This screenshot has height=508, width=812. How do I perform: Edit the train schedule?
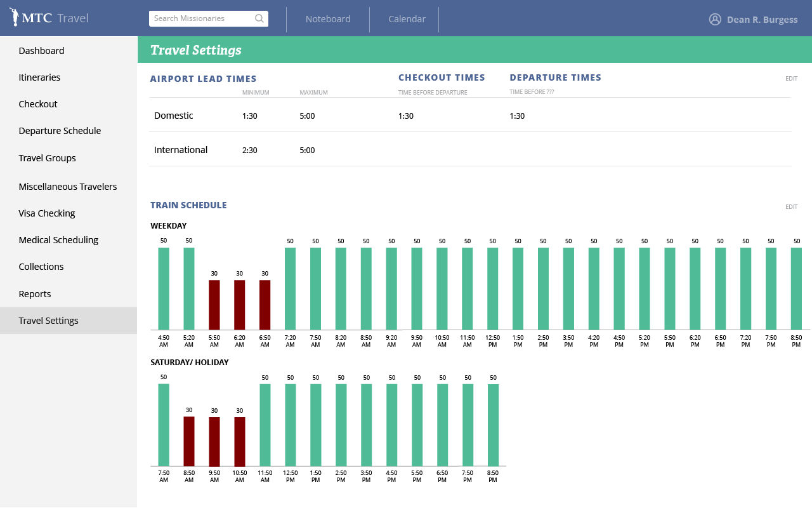791,207
